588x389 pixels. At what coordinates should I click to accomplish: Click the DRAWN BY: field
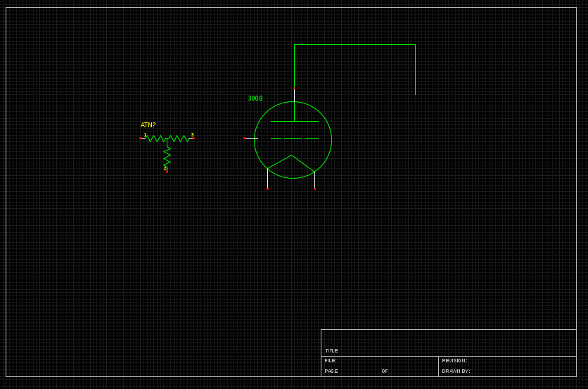456,371
